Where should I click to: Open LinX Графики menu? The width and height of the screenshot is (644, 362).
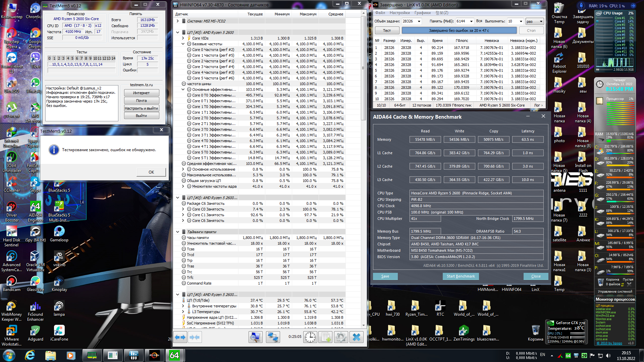coord(422,13)
